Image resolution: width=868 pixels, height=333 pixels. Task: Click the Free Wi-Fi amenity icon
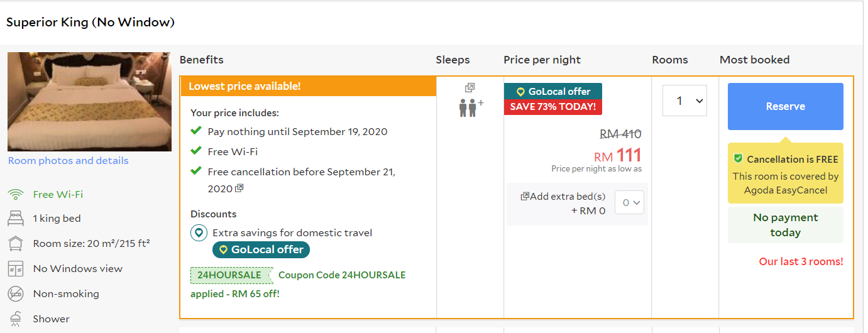pyautogui.click(x=16, y=195)
